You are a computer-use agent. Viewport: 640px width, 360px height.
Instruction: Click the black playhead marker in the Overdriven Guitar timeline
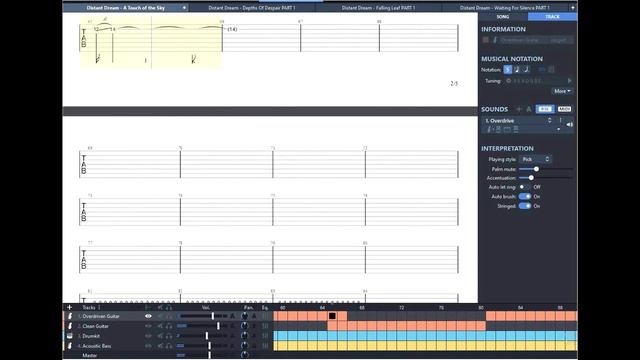tap(332, 316)
